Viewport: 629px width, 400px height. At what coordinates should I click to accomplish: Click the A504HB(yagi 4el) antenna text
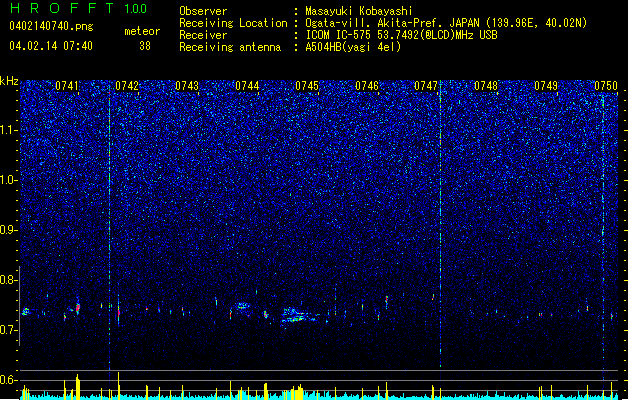pos(353,47)
